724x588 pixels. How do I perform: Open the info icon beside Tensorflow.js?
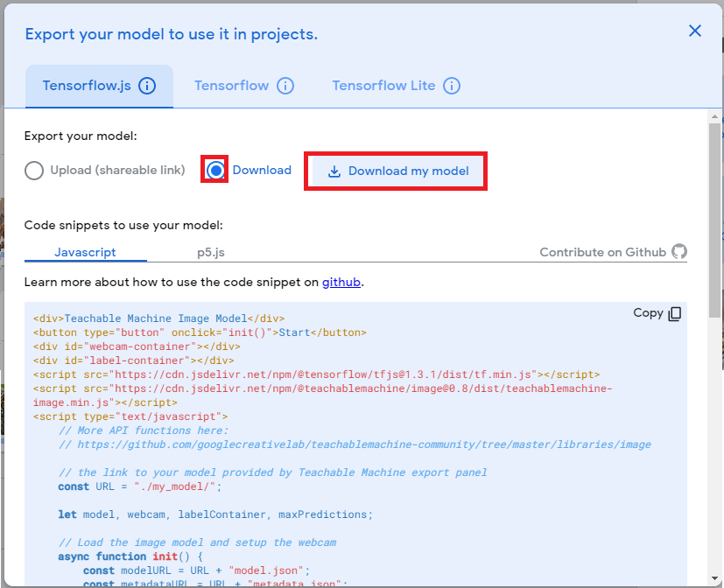click(x=147, y=86)
